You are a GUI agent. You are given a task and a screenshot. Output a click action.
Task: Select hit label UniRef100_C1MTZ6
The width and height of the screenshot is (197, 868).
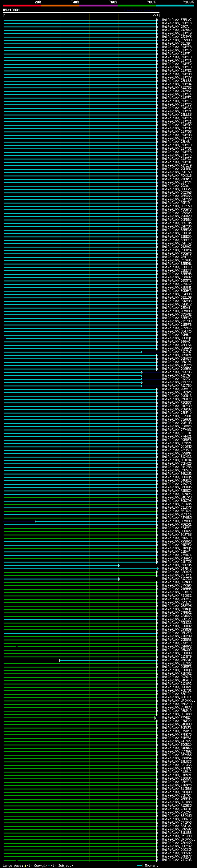(177, 562)
